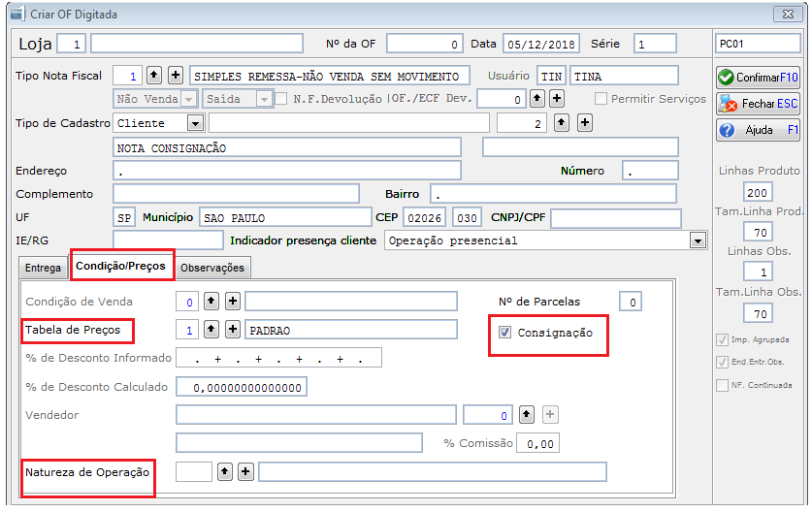The width and height of the screenshot is (812, 512).
Task: Click the up-arrow lookup for Condição de Venda
Action: [x=211, y=302]
